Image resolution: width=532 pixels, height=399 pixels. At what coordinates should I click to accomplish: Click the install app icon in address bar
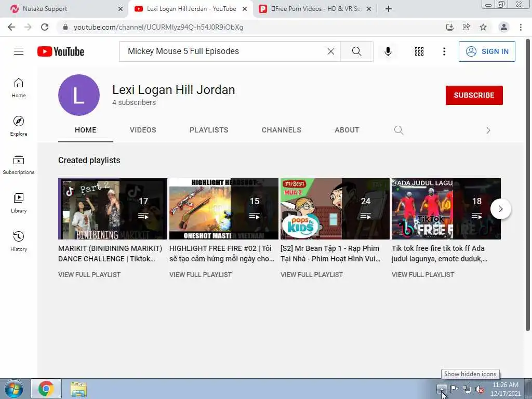(x=449, y=27)
